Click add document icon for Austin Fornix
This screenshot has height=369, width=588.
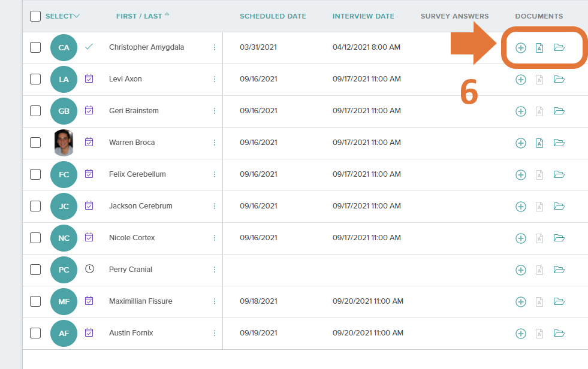520,334
